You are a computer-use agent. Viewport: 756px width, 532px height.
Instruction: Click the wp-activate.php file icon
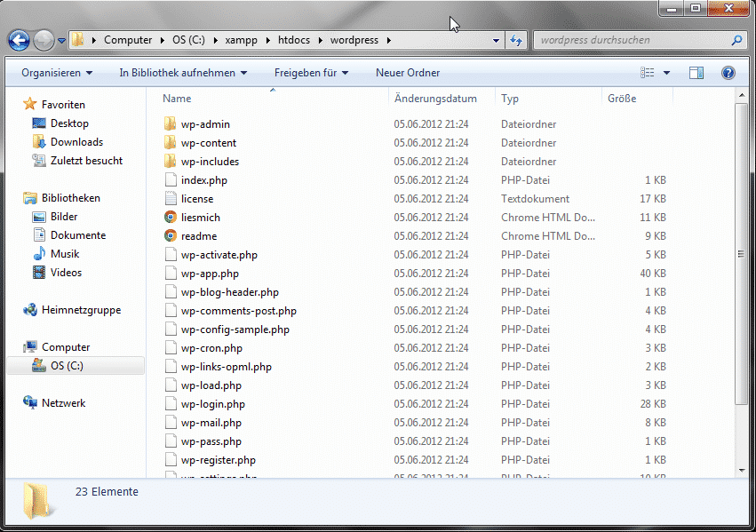[171, 254]
